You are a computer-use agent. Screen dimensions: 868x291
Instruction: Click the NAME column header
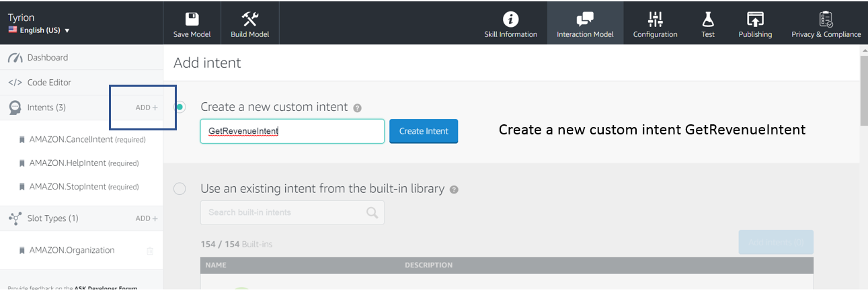216,265
